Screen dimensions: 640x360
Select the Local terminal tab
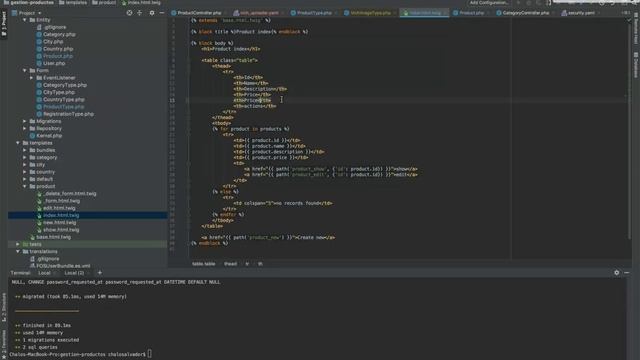pos(44,273)
